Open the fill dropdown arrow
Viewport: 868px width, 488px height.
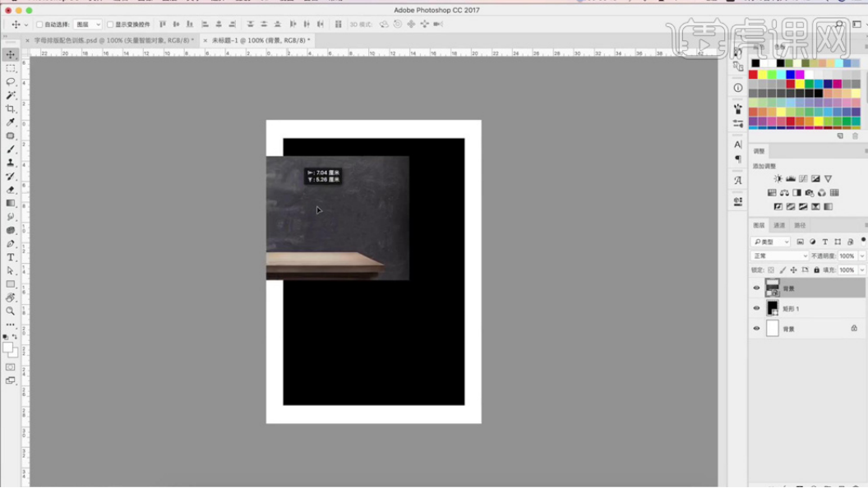click(862, 270)
